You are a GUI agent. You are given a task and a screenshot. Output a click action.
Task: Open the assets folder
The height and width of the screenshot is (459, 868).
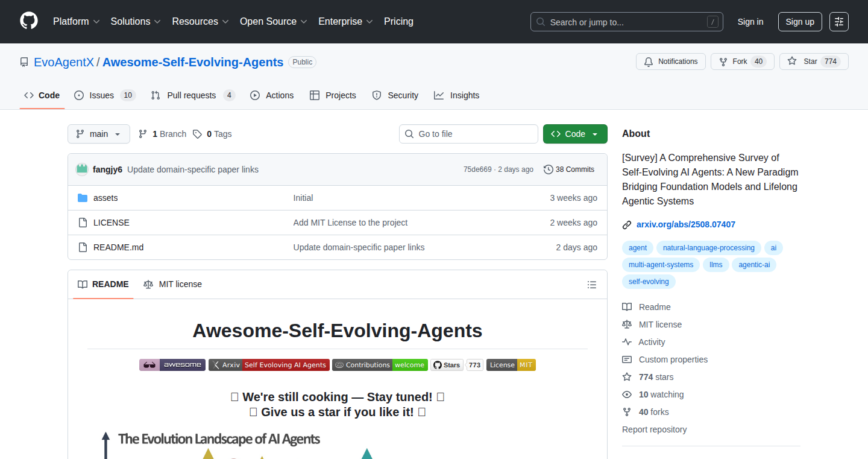click(x=105, y=198)
